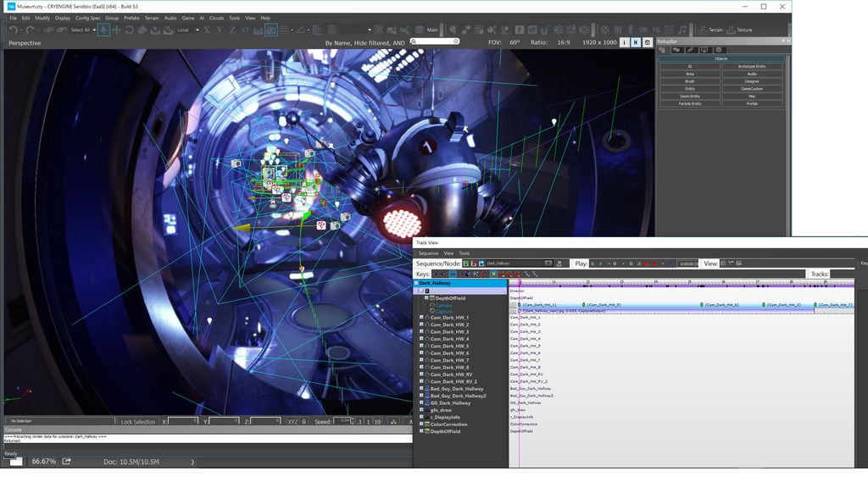Click the music note audio icon

[x=682, y=30]
